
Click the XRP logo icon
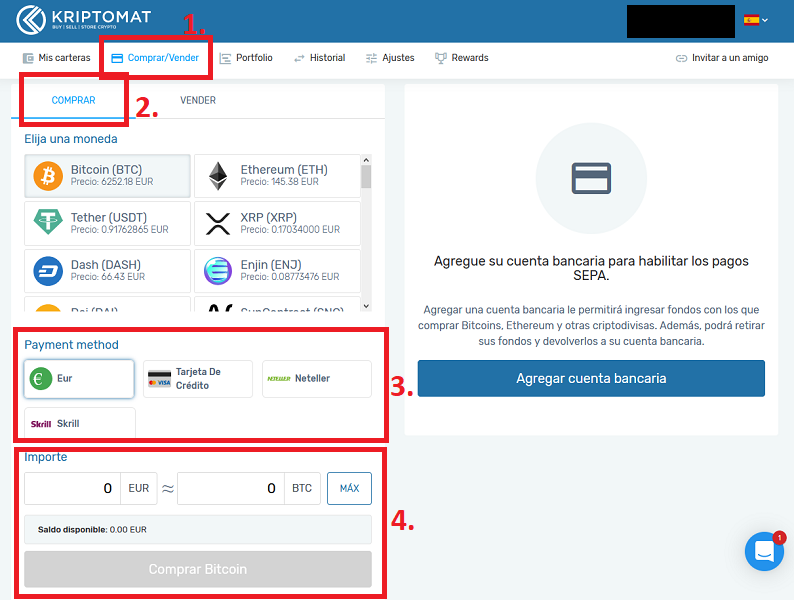click(x=218, y=224)
